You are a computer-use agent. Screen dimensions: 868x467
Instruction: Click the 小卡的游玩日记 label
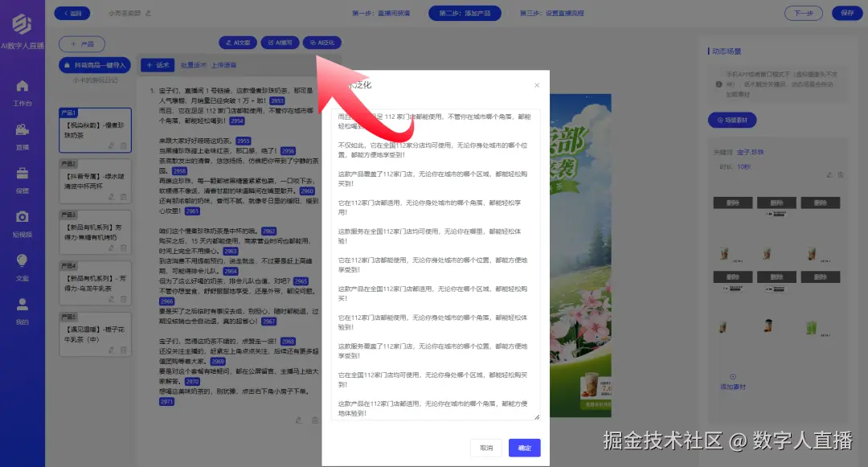(95, 80)
